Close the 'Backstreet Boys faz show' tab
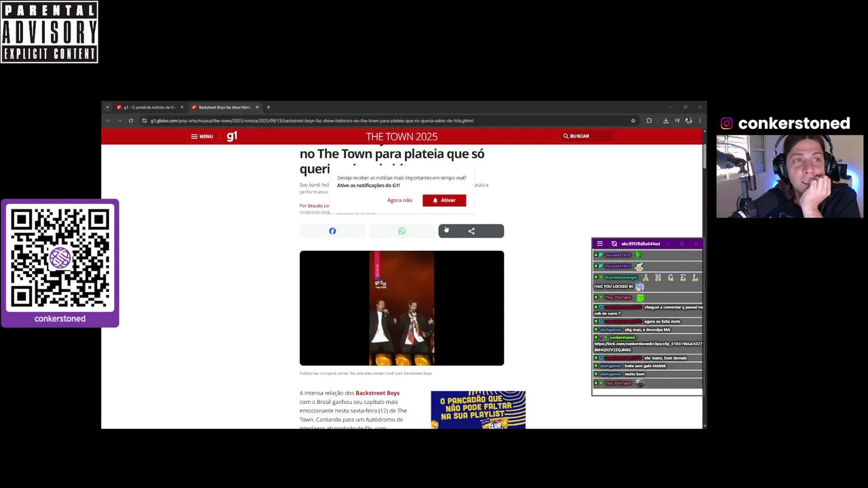 point(257,107)
